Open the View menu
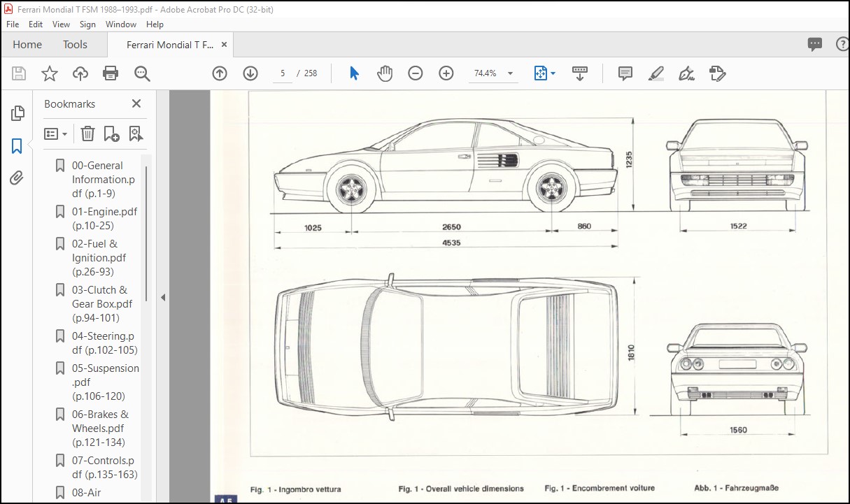 61,24
